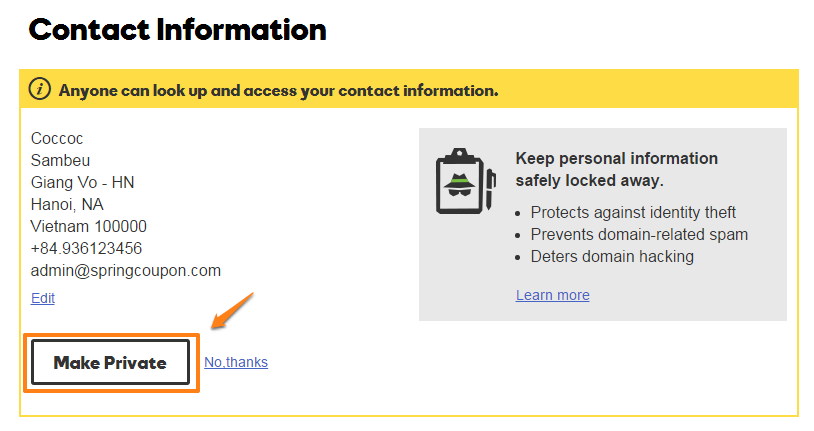Click the Make Private button
This screenshot has height=431, width=814.
click(x=111, y=362)
